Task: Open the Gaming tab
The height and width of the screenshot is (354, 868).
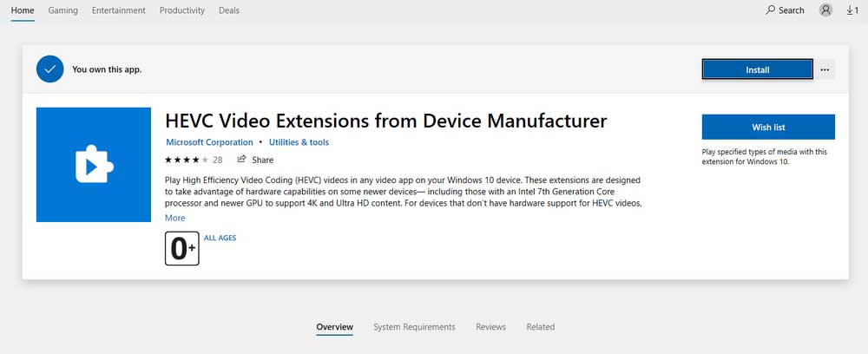Action: [x=63, y=10]
